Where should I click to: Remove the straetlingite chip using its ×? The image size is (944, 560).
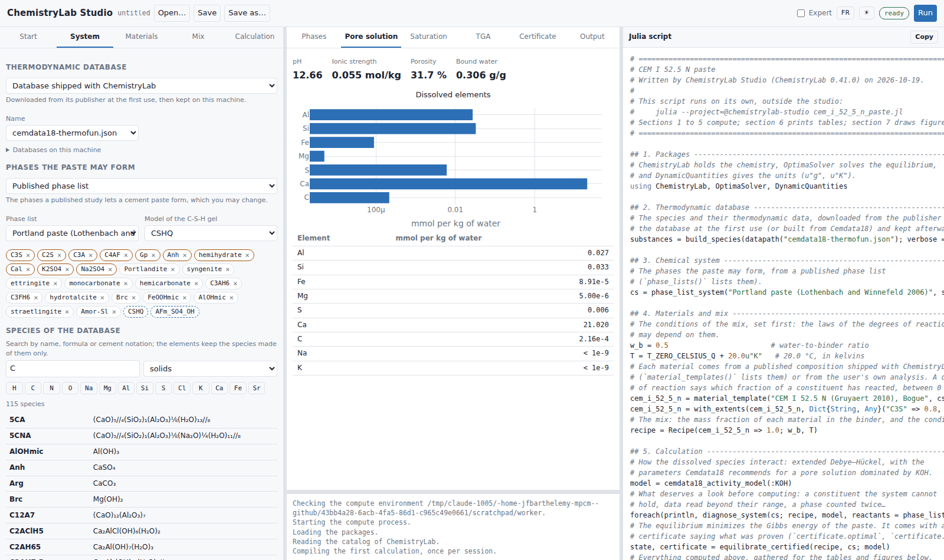pos(67,312)
